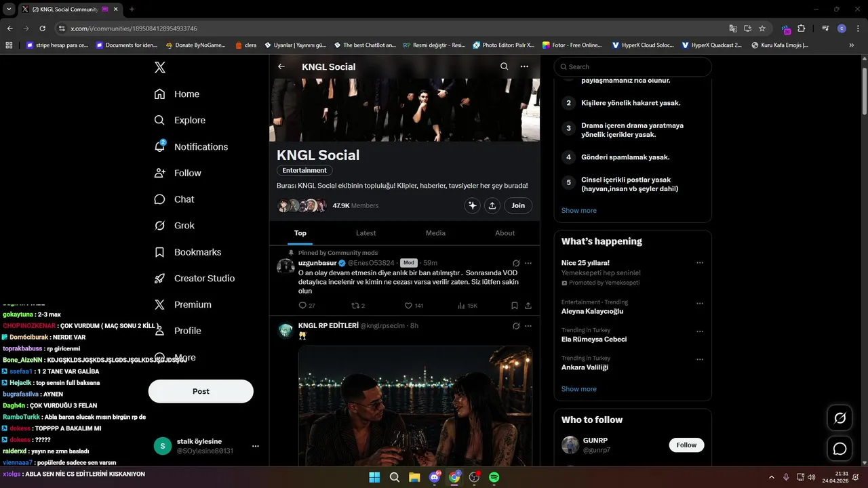The height and width of the screenshot is (488, 868).
Task: Open Grok from the sidebar
Action: [174, 226]
